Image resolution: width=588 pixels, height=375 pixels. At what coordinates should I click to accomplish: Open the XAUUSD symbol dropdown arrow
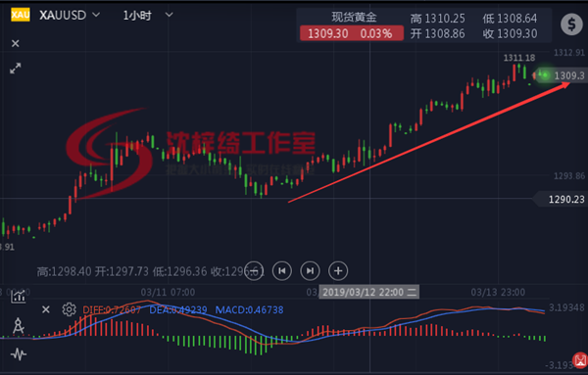(96, 15)
